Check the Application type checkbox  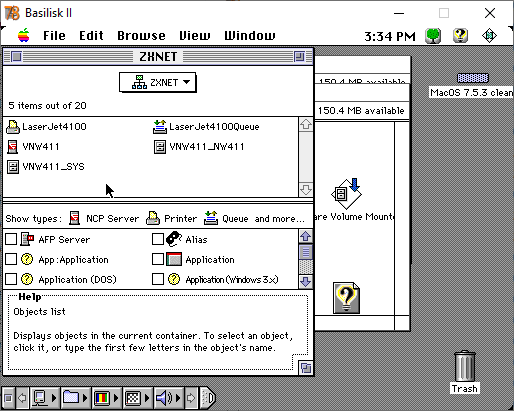coord(158,259)
